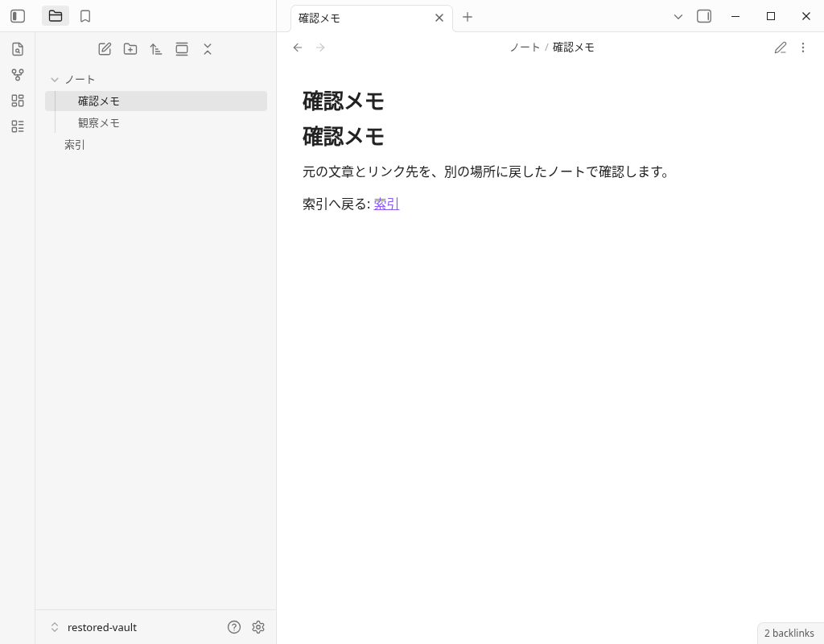The width and height of the screenshot is (824, 644).
Task: Open the file explorer folder tab
Action: (x=56, y=16)
